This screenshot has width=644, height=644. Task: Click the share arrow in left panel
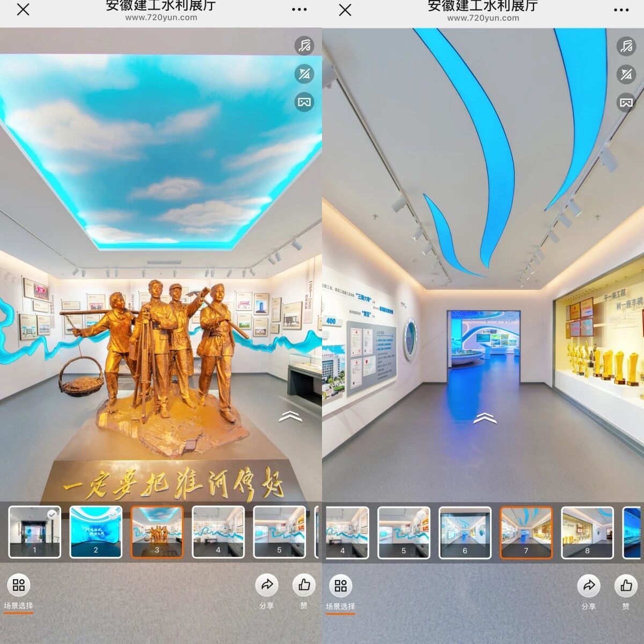click(x=267, y=586)
